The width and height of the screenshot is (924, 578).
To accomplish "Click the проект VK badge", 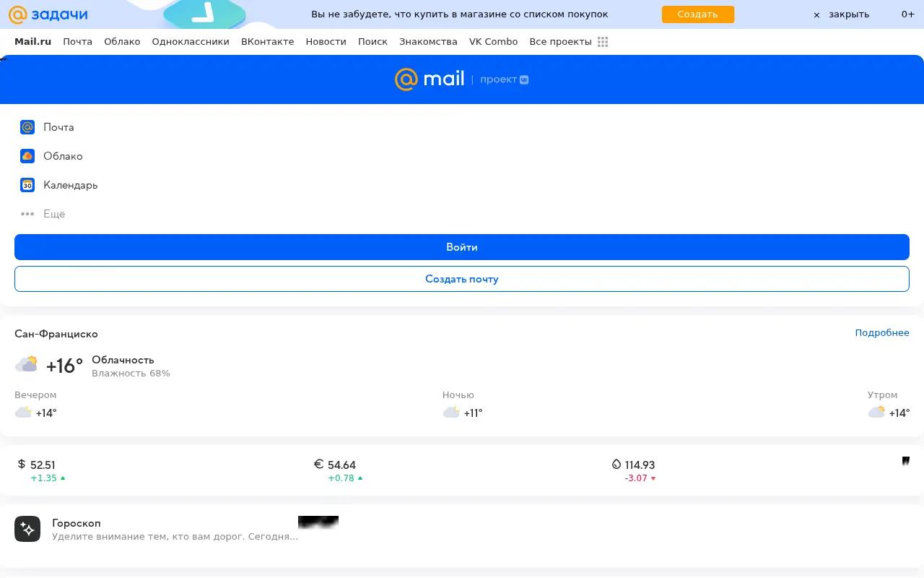I will click(x=505, y=79).
